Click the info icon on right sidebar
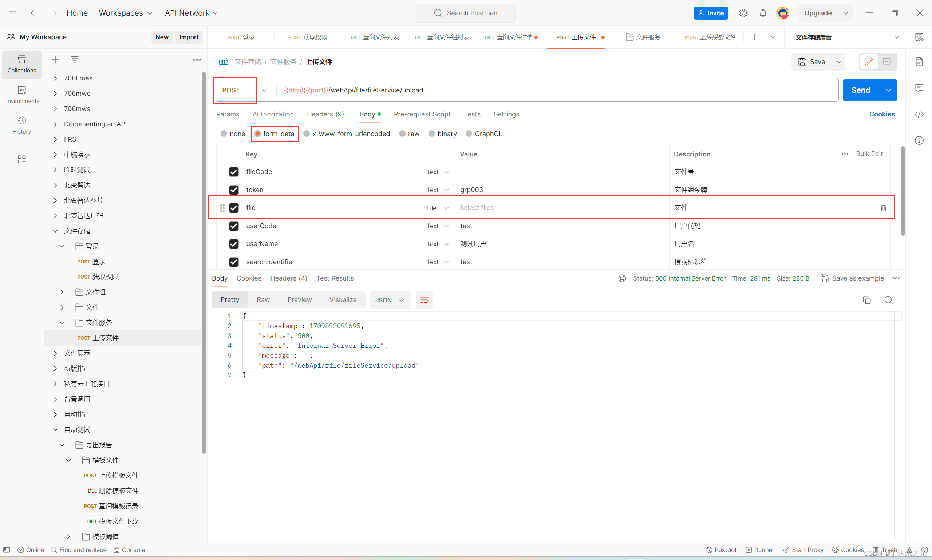The height and width of the screenshot is (560, 932). 922,140
